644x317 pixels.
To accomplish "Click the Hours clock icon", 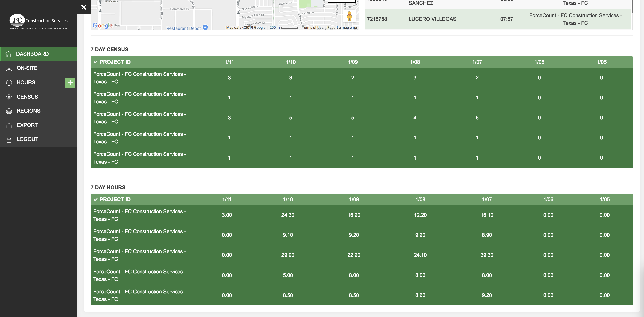I will coord(9,83).
